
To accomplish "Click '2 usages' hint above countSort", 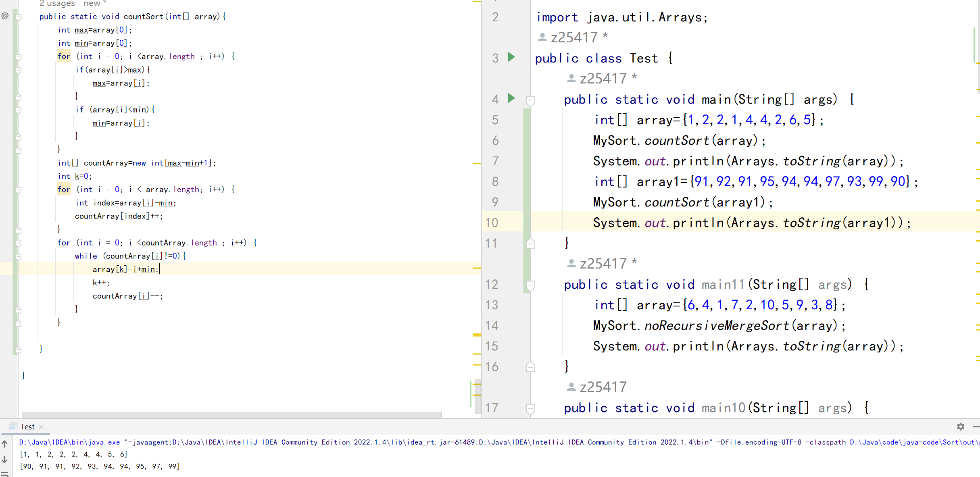I will 57,4.
